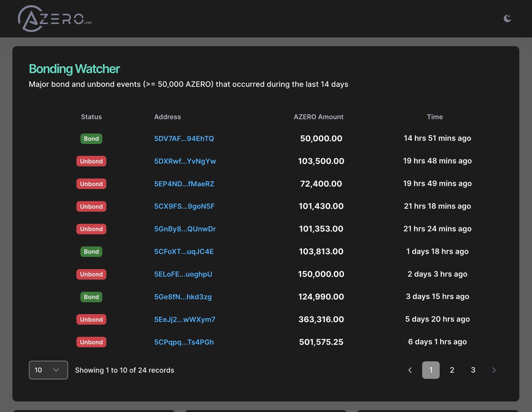This screenshot has width=532, height=412.
Task: Select page 2 in pagination
Action: pyautogui.click(x=452, y=370)
